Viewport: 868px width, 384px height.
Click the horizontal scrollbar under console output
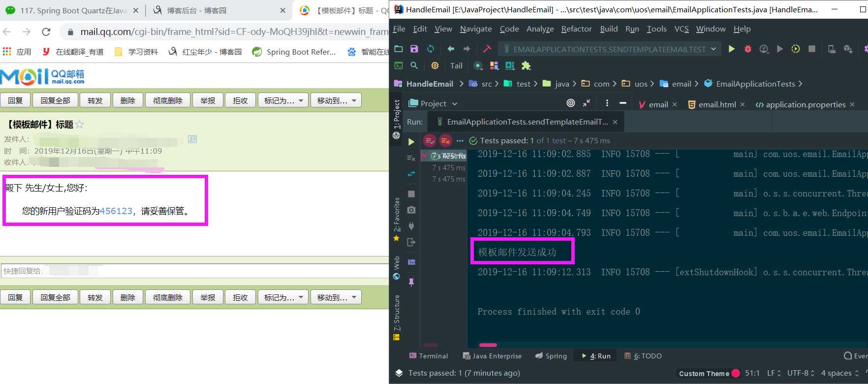[x=488, y=345]
